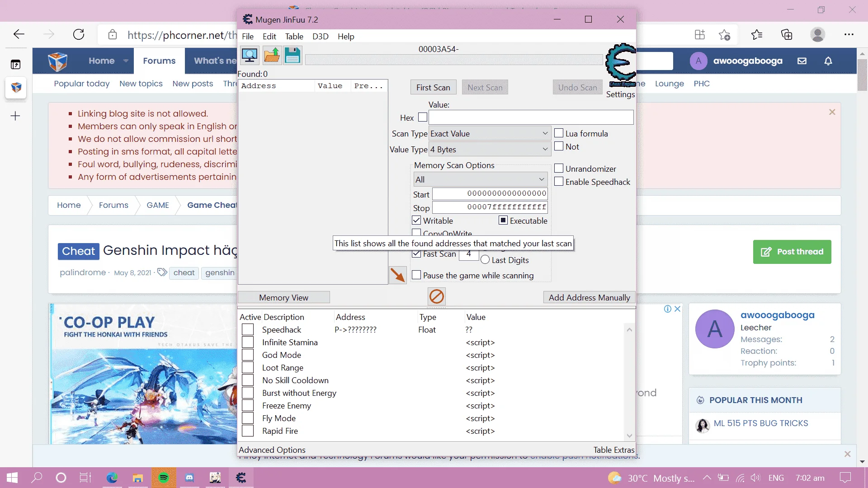
Task: Enable the Unrandomizer checkbox
Action: 559,169
